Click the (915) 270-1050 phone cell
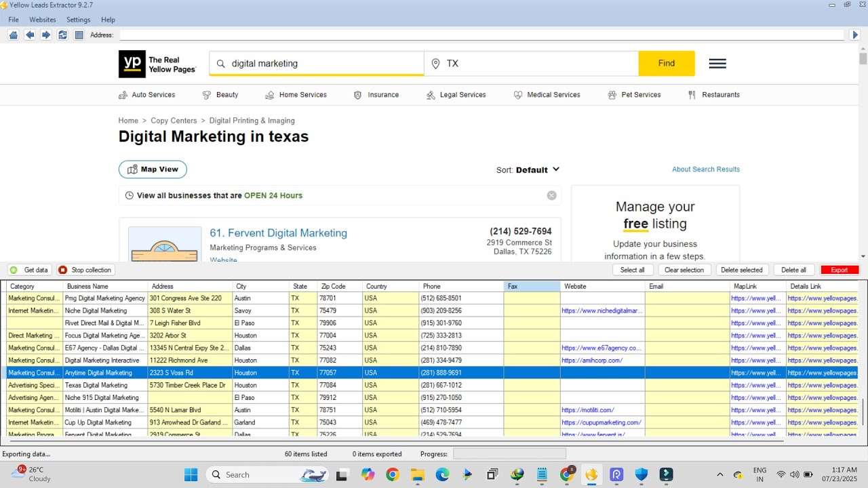The image size is (868, 488). coord(461,398)
